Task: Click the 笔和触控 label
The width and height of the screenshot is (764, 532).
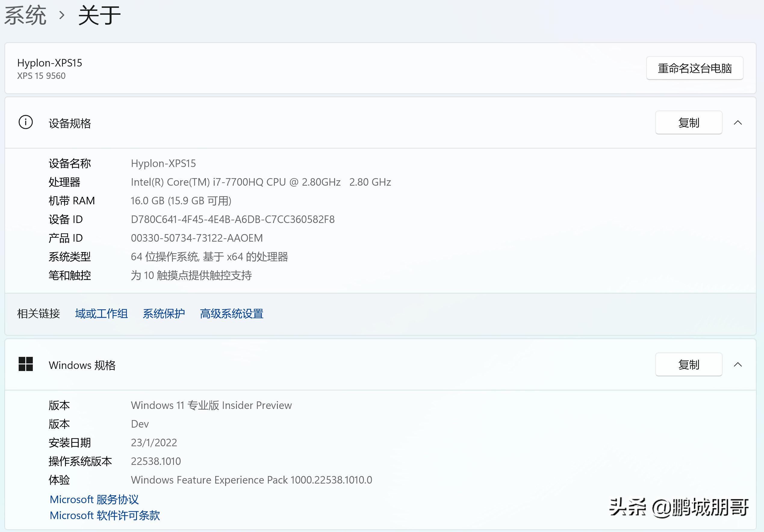Action: [x=70, y=275]
